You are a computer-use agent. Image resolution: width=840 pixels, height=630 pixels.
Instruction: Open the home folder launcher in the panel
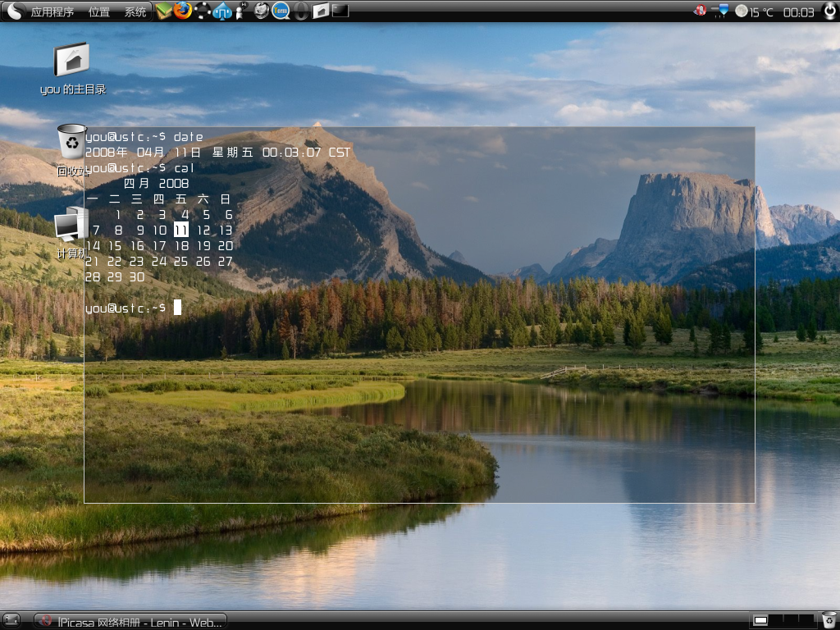pos(321,11)
